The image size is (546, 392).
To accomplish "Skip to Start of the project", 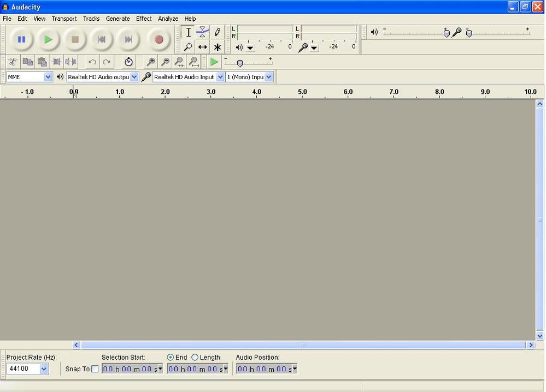I will click(102, 39).
